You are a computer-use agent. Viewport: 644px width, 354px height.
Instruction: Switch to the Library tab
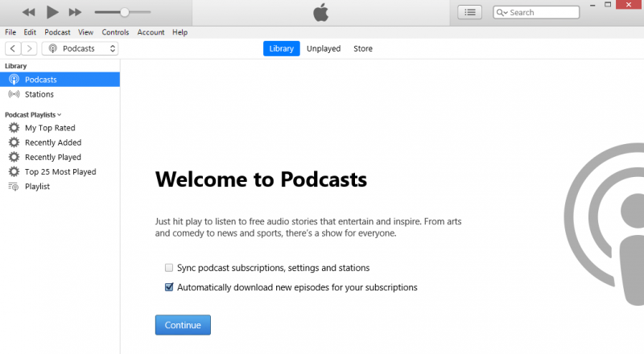[281, 48]
